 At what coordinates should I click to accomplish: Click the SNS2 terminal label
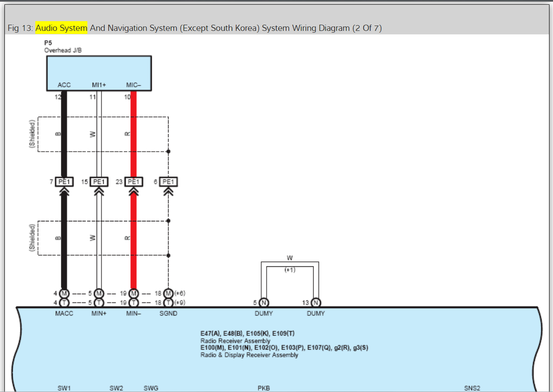472,388
